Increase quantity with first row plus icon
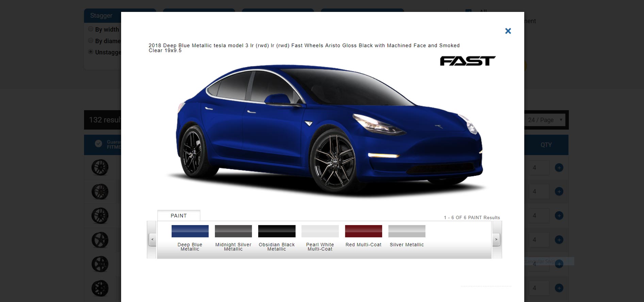Viewport: 644px width, 302px height. point(559,168)
